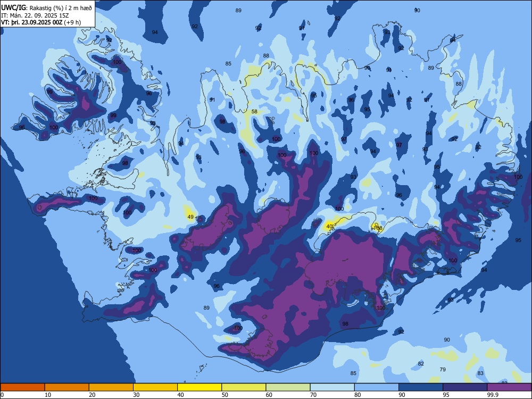Screen dimensions: 532x399
Task: Click the title line 'Rakastig (%) í 2 m hæð'
Action: (61, 8)
